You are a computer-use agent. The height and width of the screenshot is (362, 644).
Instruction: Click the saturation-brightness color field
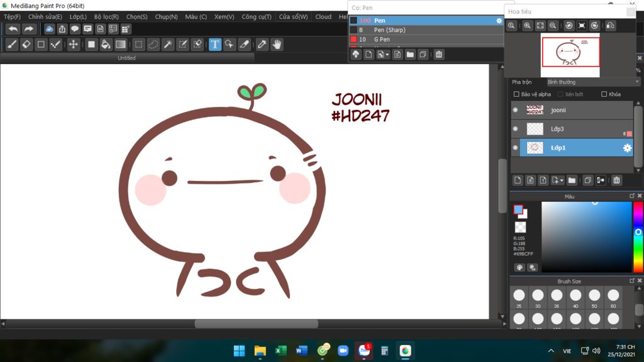click(x=587, y=237)
